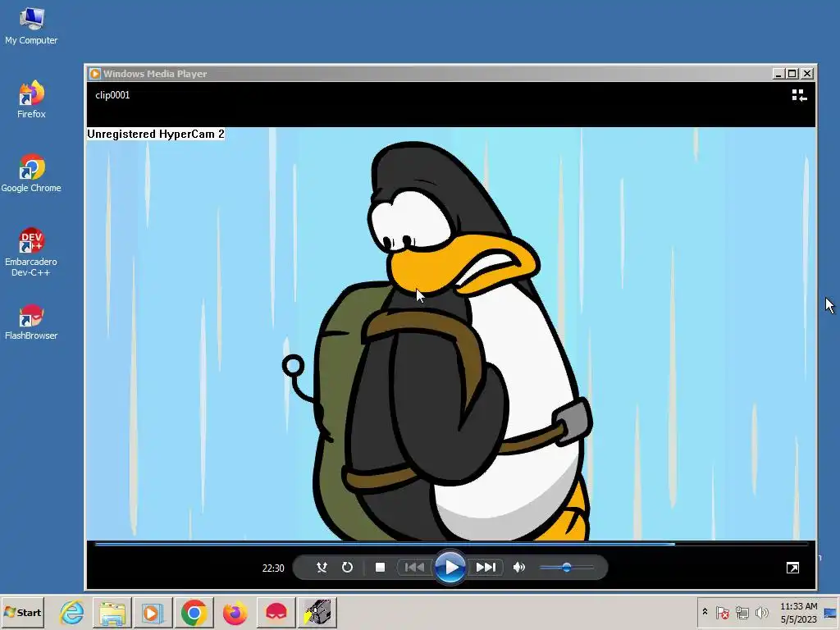Stop playback in Windows Media Player
840x630 pixels.
(380, 567)
